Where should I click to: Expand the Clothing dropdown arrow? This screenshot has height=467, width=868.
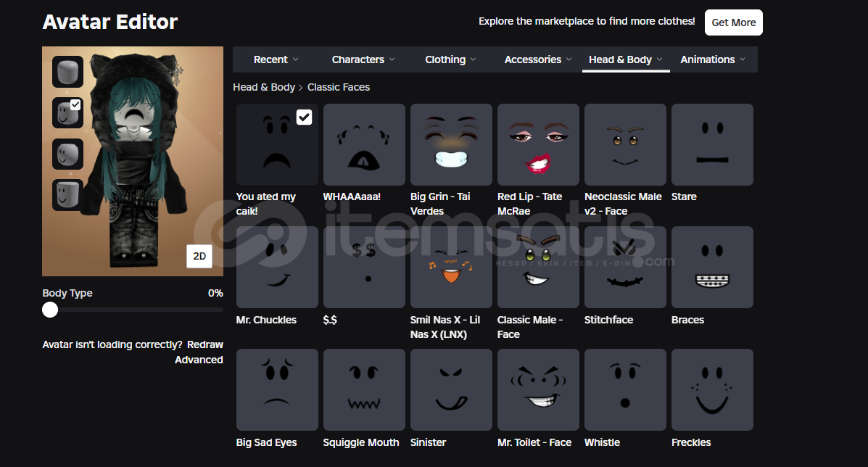click(474, 59)
